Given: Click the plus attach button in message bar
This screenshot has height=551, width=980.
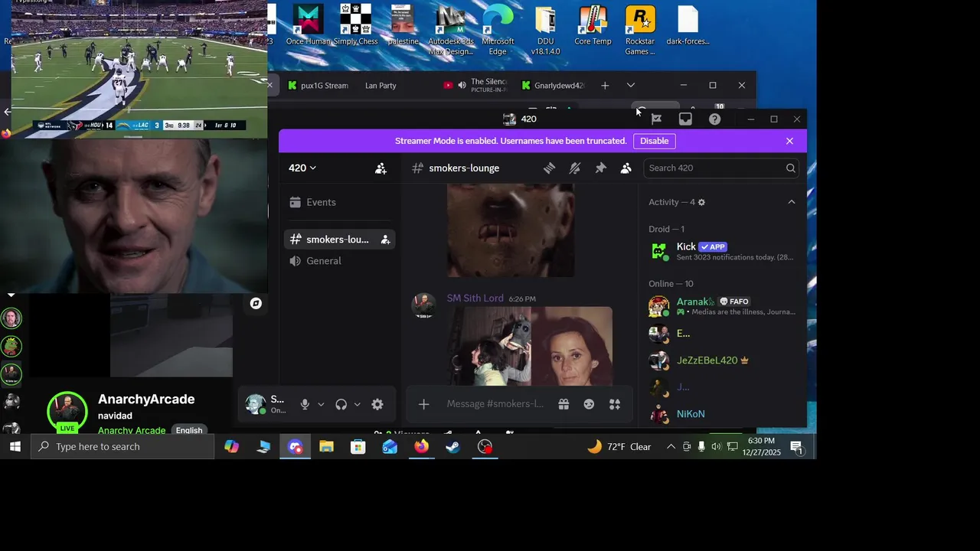Looking at the screenshot, I should (423, 404).
